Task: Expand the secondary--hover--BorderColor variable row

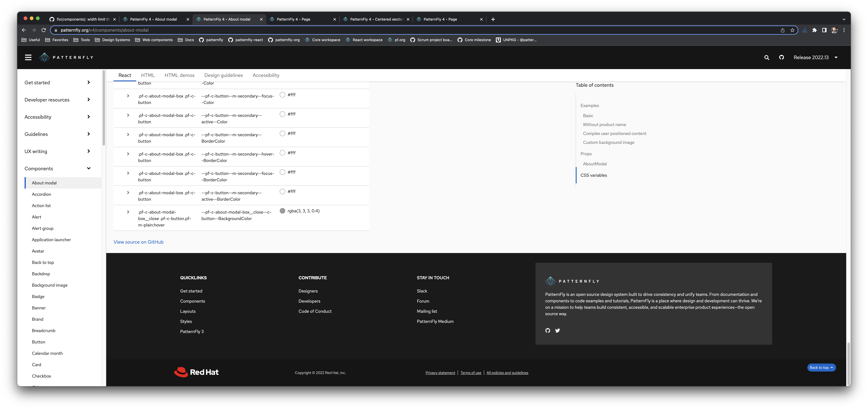Action: point(128,154)
